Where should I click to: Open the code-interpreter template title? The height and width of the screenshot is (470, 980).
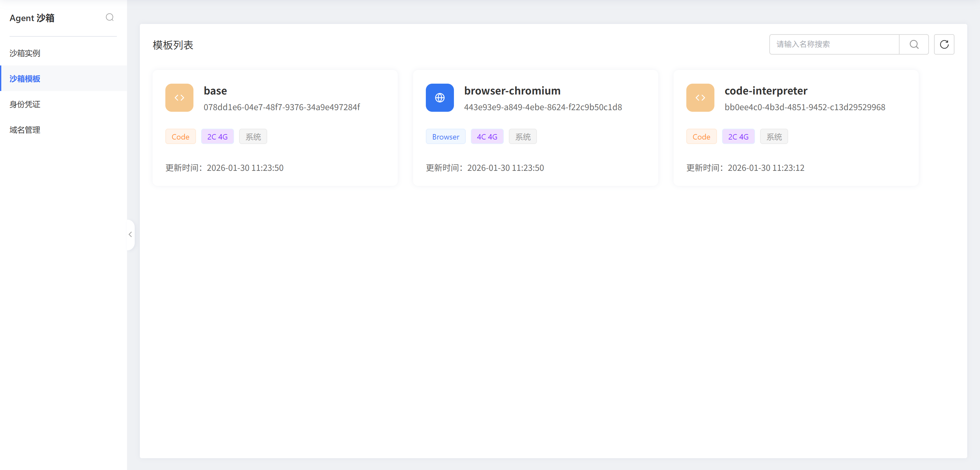765,91
